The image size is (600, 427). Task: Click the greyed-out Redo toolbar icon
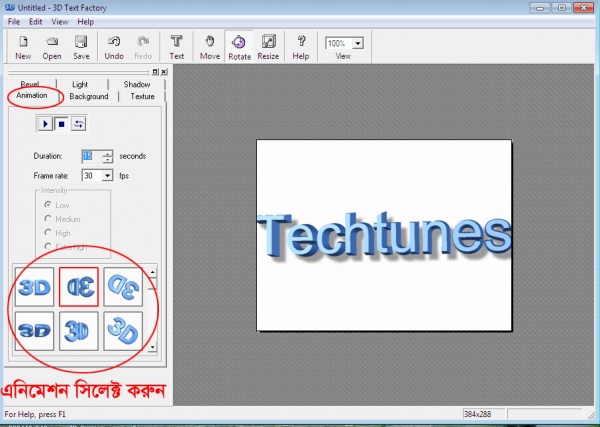tap(143, 47)
